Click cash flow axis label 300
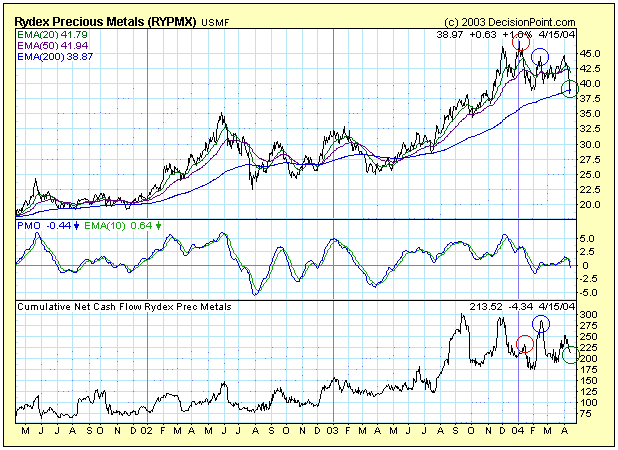 588,314
